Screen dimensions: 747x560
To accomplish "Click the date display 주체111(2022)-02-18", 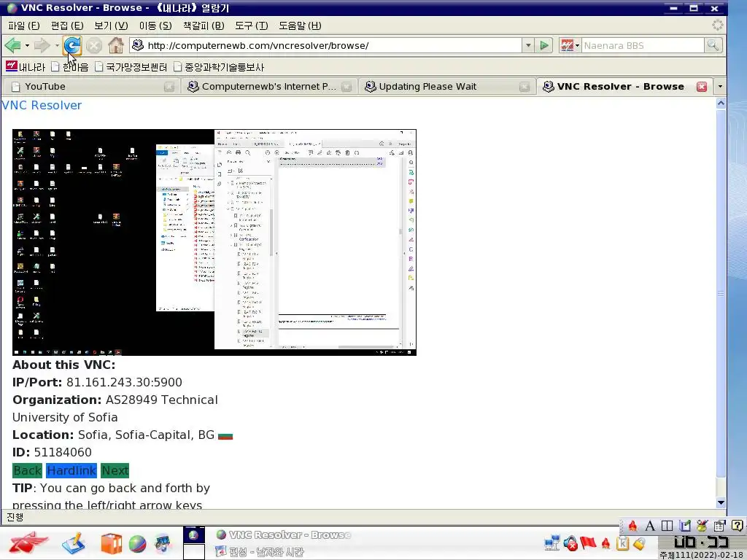I will point(703,555).
